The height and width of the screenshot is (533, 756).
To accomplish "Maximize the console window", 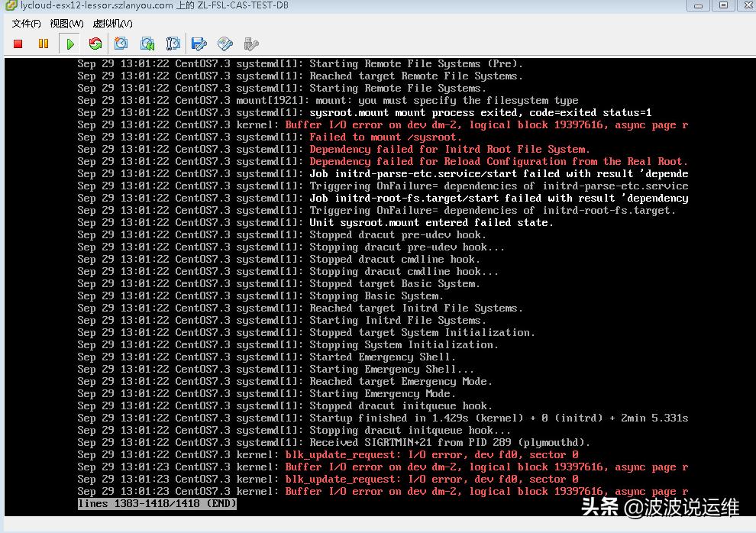I will [722, 6].
